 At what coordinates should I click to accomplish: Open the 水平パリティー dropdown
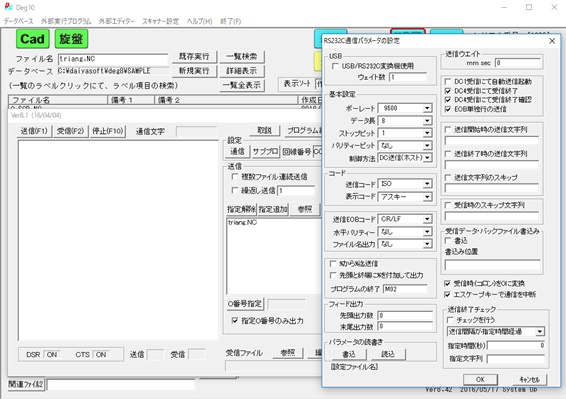(427, 232)
